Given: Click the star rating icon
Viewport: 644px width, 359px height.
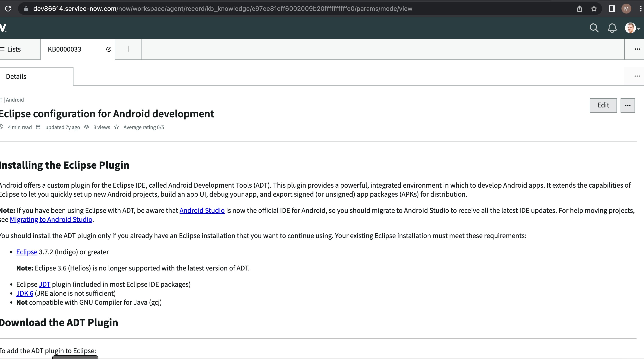Looking at the screenshot, I should [x=116, y=127].
